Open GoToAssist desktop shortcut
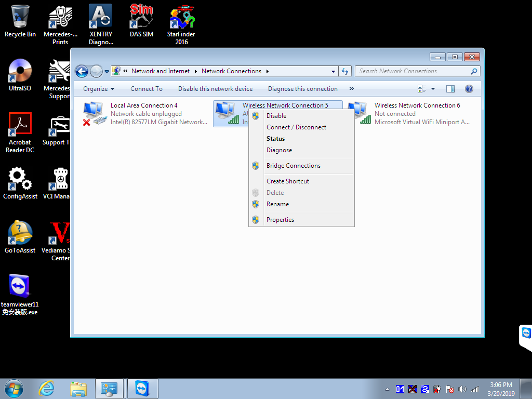 click(x=20, y=237)
